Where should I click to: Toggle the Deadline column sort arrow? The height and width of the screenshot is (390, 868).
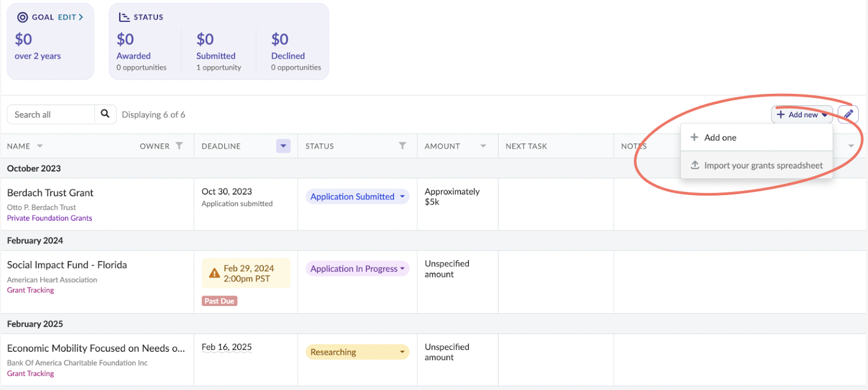coord(283,146)
